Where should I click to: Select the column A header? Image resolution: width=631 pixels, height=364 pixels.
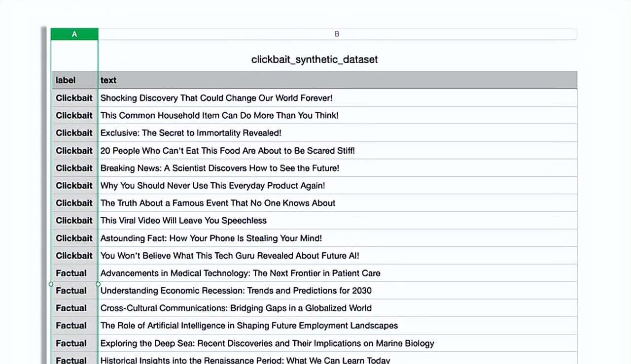click(74, 34)
